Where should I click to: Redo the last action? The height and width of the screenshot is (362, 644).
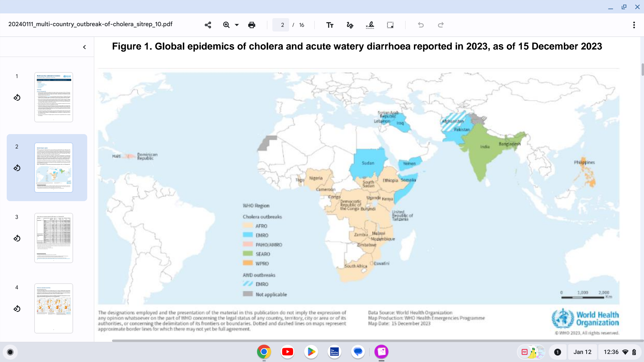(x=441, y=25)
